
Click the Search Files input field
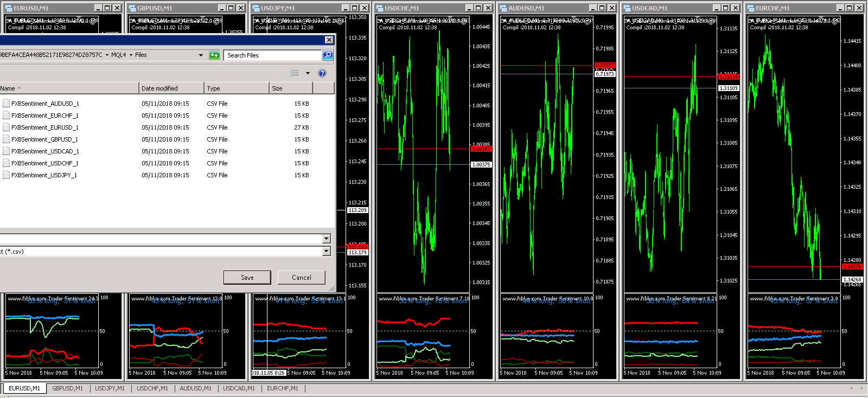click(x=272, y=55)
